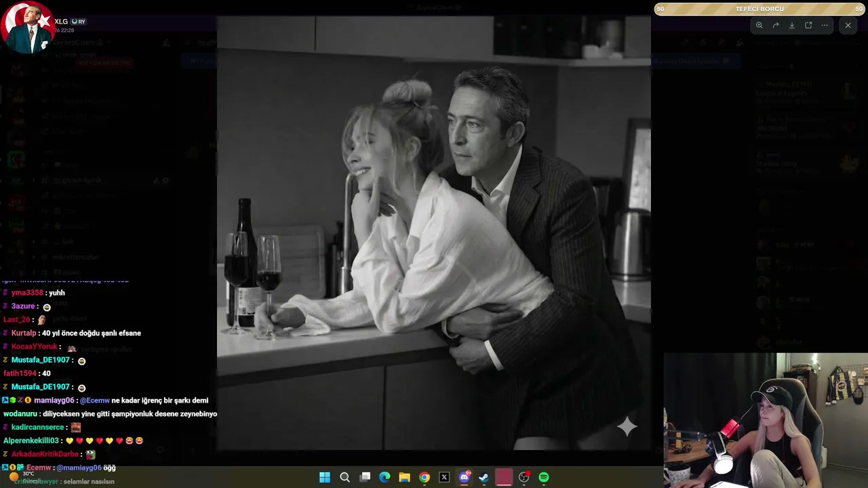
Task: Switch to OBS Studio on the taskbar
Action: tap(524, 477)
